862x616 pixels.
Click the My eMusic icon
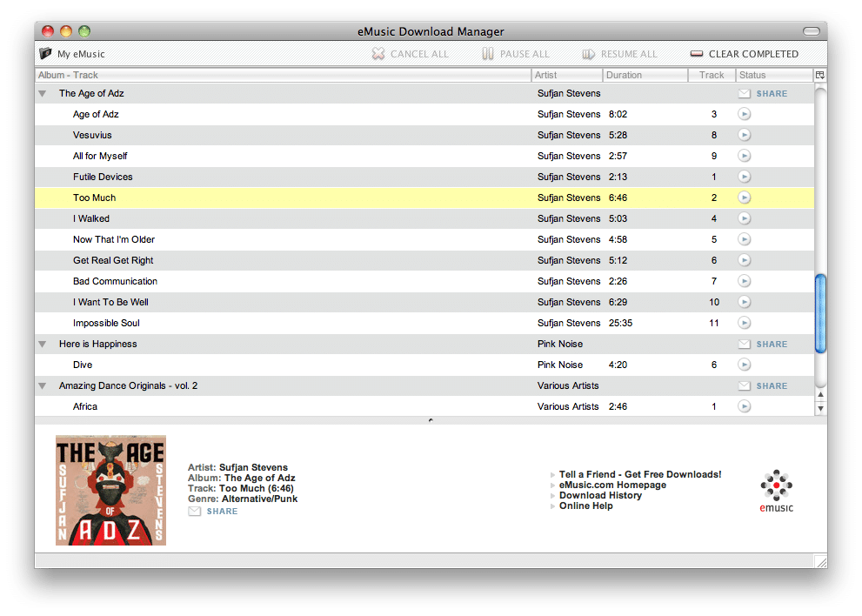click(x=45, y=53)
